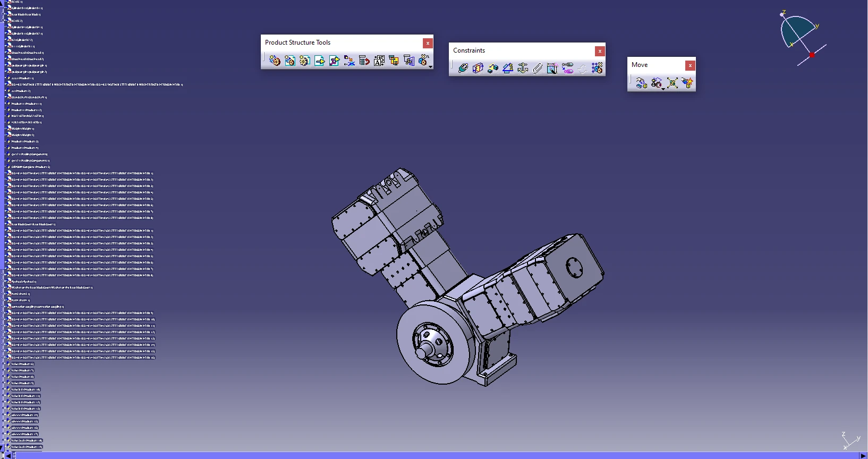This screenshot has width=868, height=459.
Task: Click the Coincidence Constraint icon
Action: [x=463, y=68]
